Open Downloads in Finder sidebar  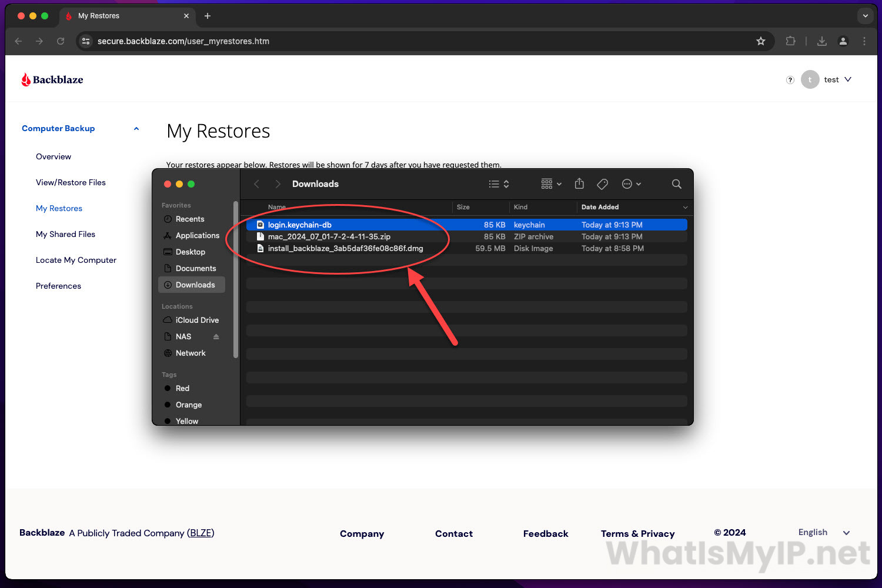pyautogui.click(x=192, y=285)
